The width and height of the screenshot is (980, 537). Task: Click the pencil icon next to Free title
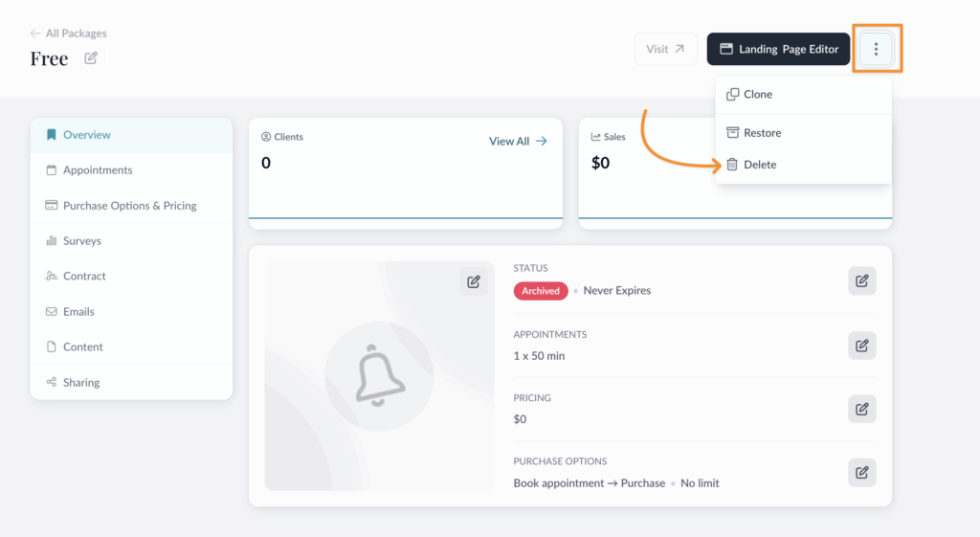click(91, 58)
